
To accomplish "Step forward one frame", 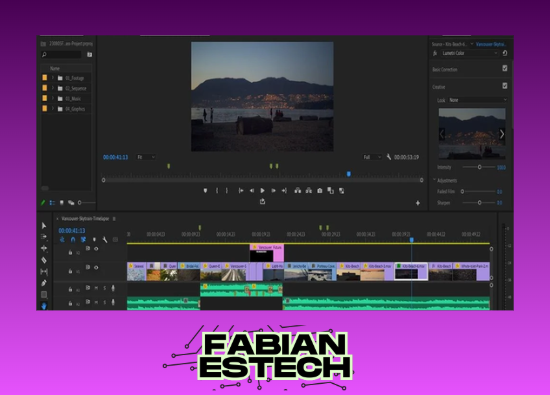I will [x=273, y=190].
